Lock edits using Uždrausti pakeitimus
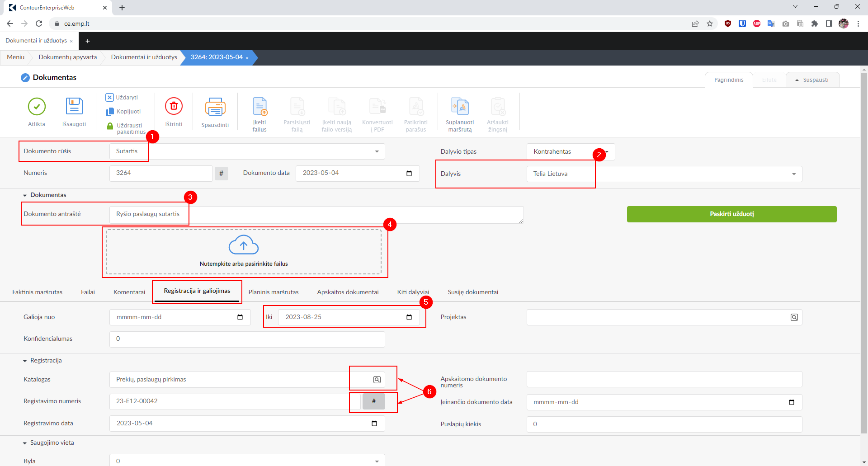Screen dimensions: 868x466 [110, 126]
